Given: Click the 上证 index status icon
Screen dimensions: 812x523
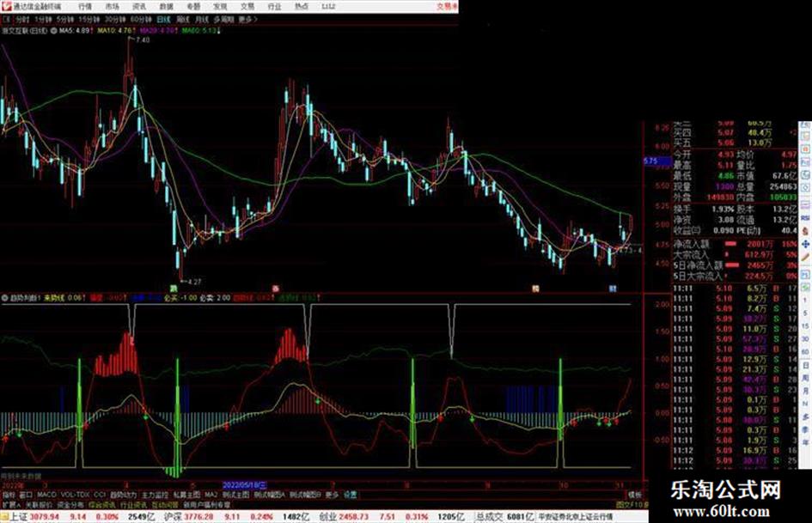Looking at the screenshot, I should tap(5, 517).
